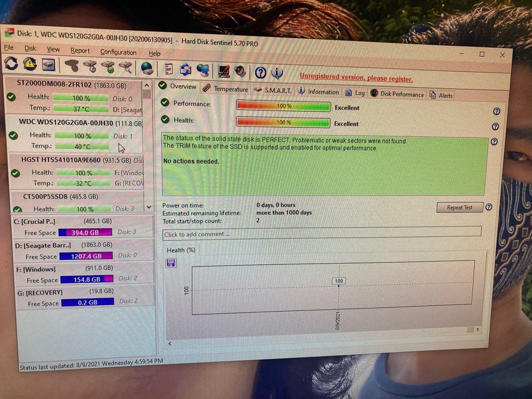The height and width of the screenshot is (399, 532).
Task: Click the 40 °C temperature bar of WDC disk
Action: coord(82,146)
